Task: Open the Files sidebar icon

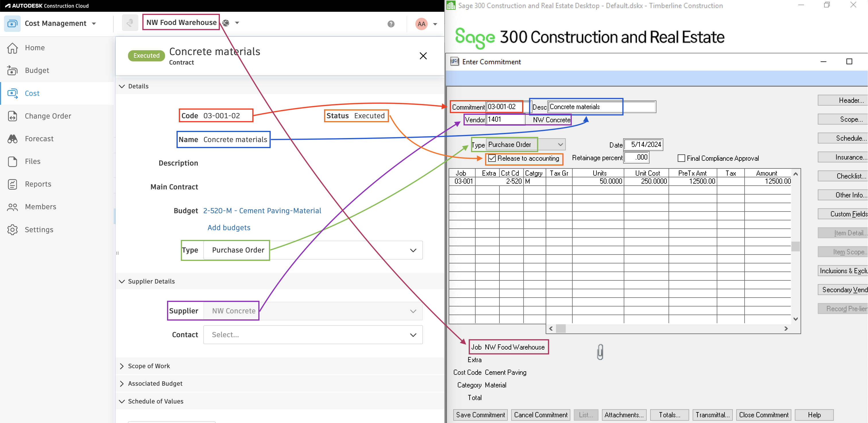Action: (x=12, y=161)
